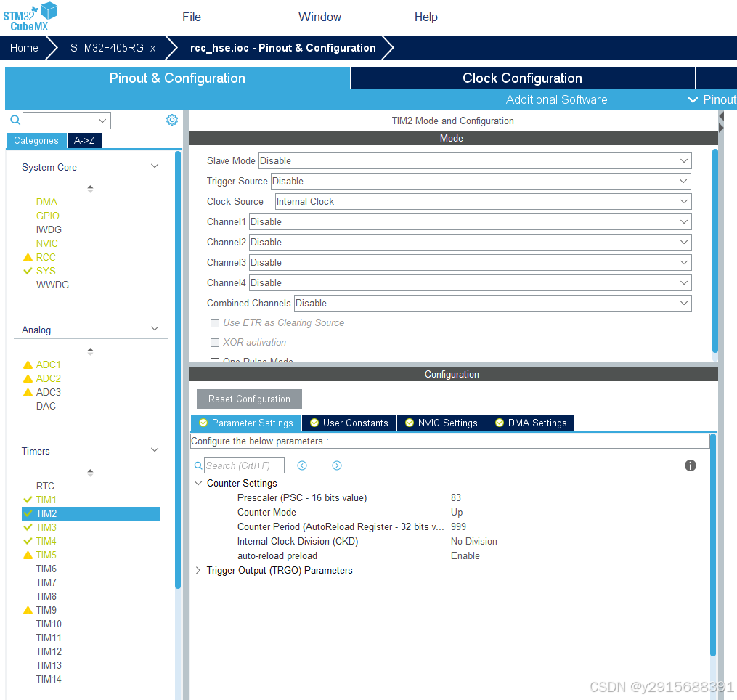Open the Combined Channels dropdown
737x700 pixels.
coord(492,303)
